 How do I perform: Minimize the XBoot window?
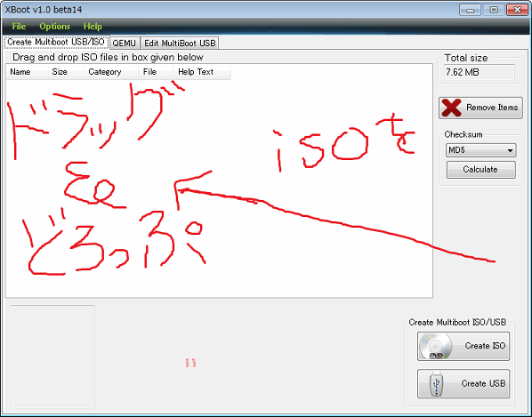(470, 10)
